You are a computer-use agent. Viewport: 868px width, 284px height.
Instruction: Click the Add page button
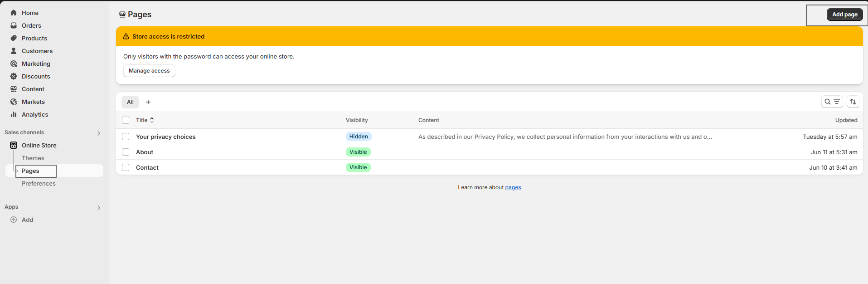(x=844, y=15)
